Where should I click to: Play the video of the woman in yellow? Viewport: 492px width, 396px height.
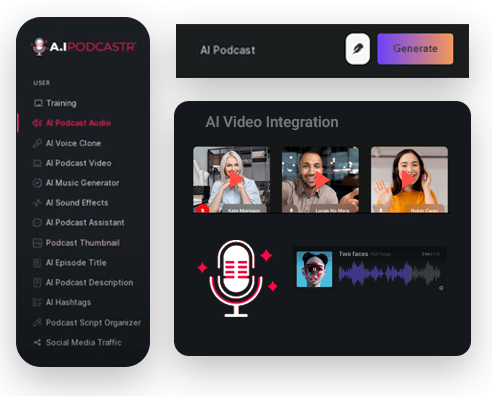coord(408,180)
